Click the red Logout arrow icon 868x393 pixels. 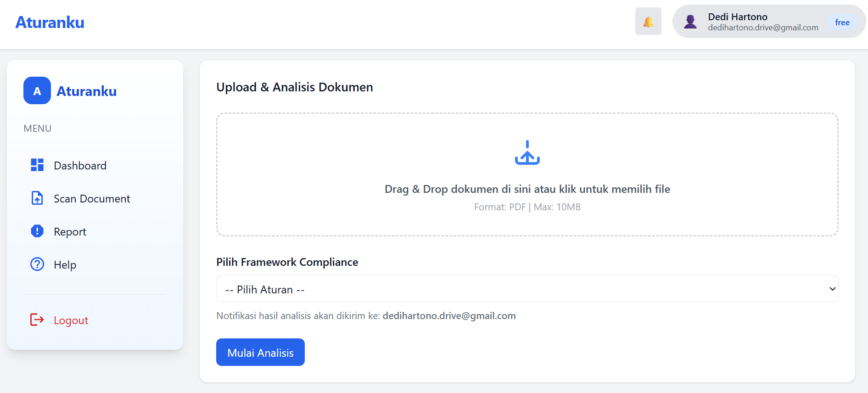point(37,320)
